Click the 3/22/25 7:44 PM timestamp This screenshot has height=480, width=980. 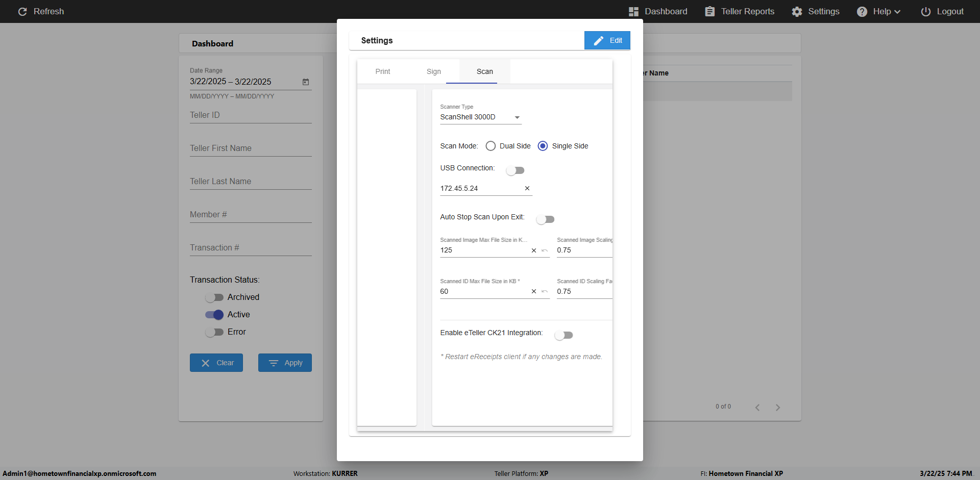[946, 474]
